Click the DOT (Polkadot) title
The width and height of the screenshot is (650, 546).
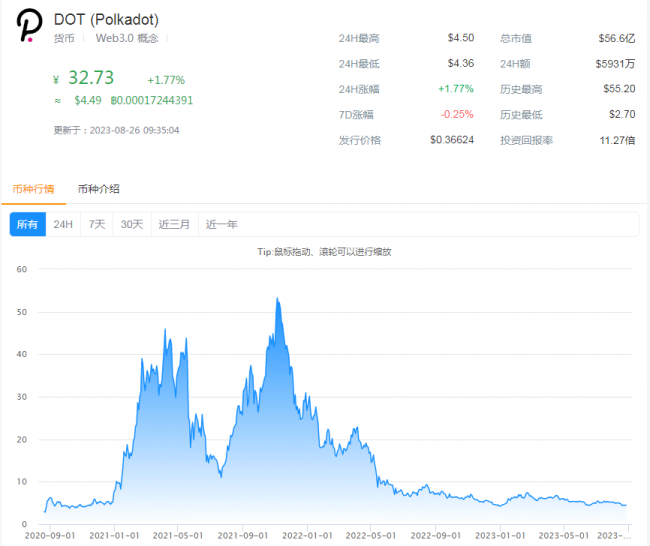[x=106, y=19]
